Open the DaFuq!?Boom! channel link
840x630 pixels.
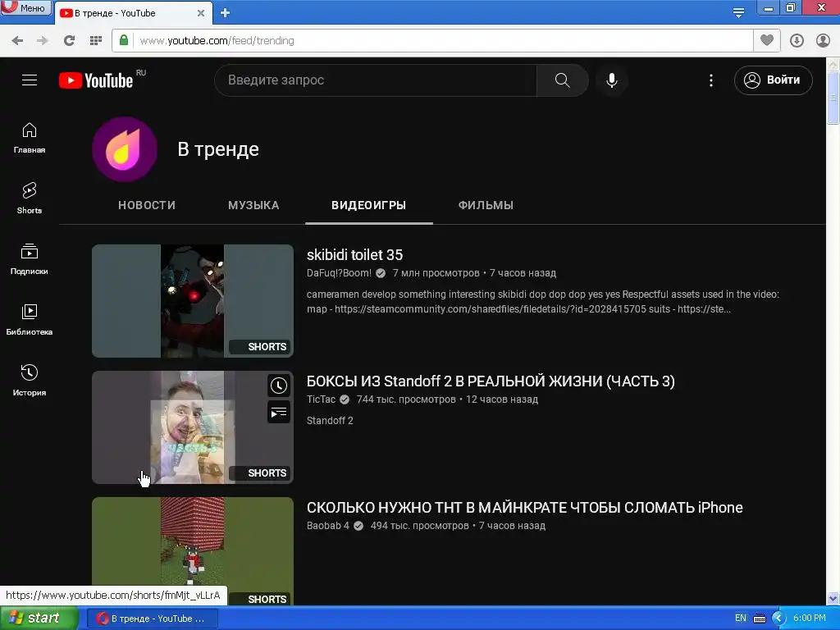click(x=339, y=273)
